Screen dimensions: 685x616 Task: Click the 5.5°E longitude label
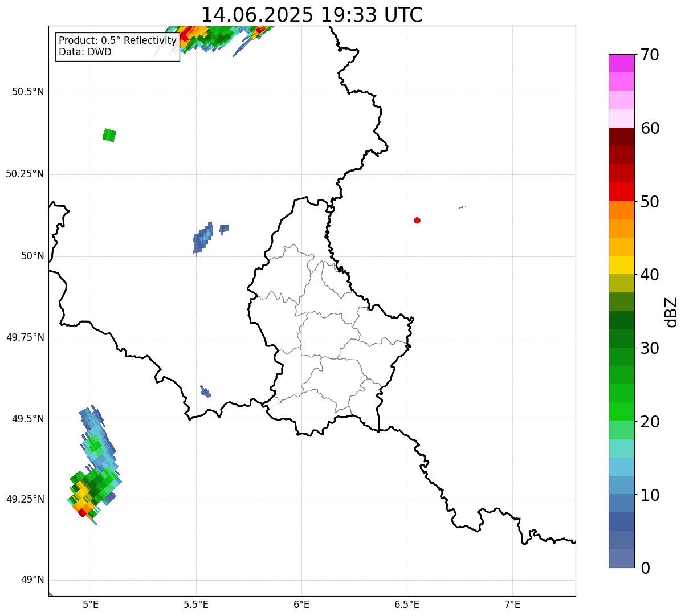click(196, 604)
